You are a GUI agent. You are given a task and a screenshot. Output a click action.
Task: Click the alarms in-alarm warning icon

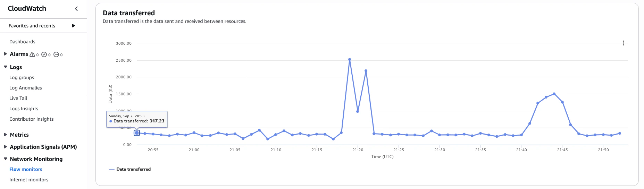point(32,54)
